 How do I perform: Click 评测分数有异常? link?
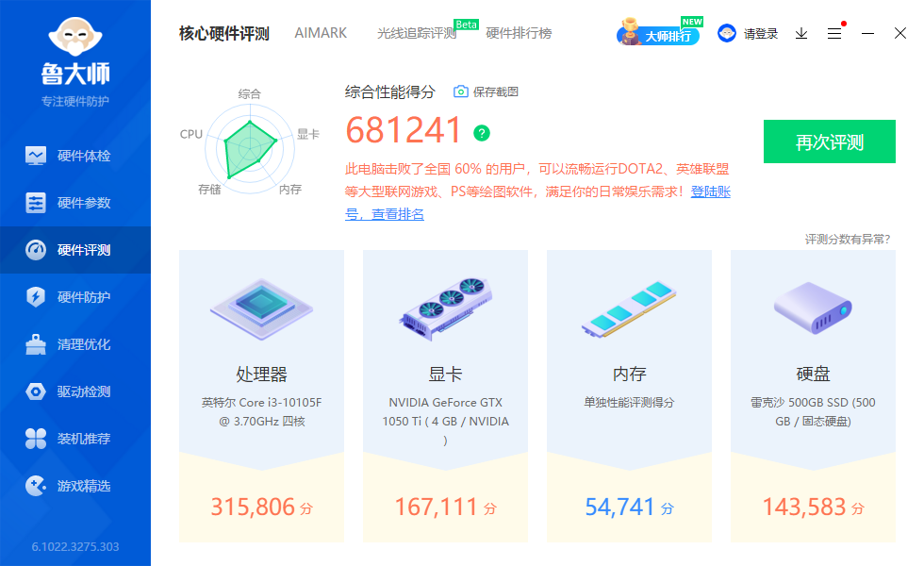coord(848,240)
